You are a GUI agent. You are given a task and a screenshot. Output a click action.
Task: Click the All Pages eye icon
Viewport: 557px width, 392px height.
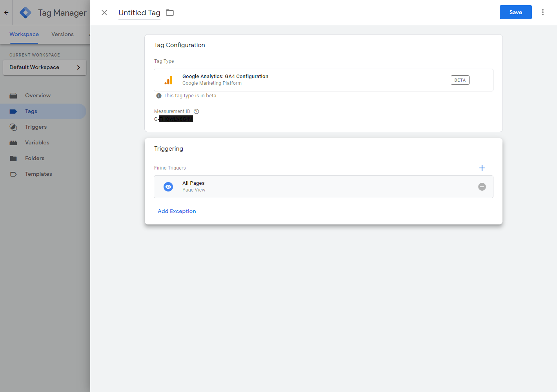[168, 187]
